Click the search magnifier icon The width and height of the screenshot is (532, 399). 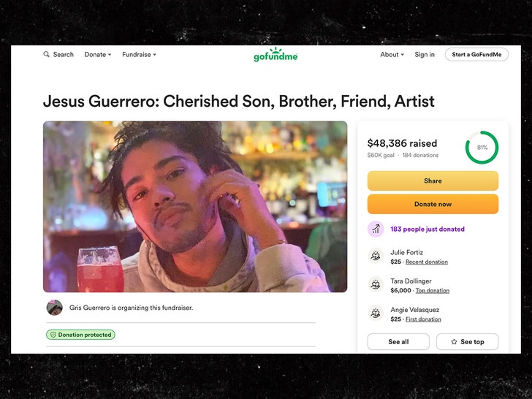[x=47, y=55]
